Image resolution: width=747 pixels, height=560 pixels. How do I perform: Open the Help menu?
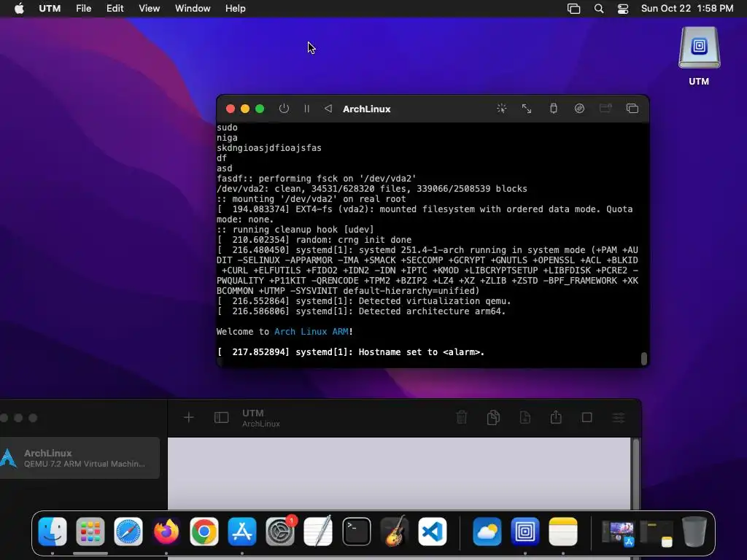pos(236,9)
